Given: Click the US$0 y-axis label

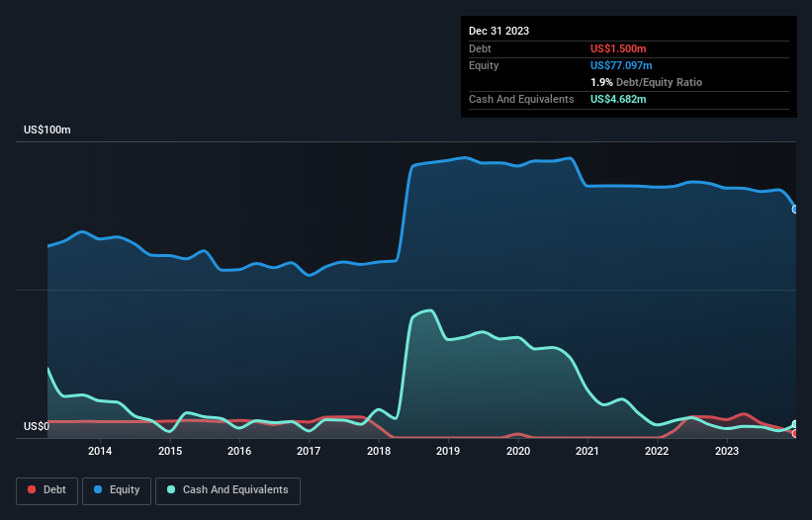Looking at the screenshot, I should coord(37,426).
